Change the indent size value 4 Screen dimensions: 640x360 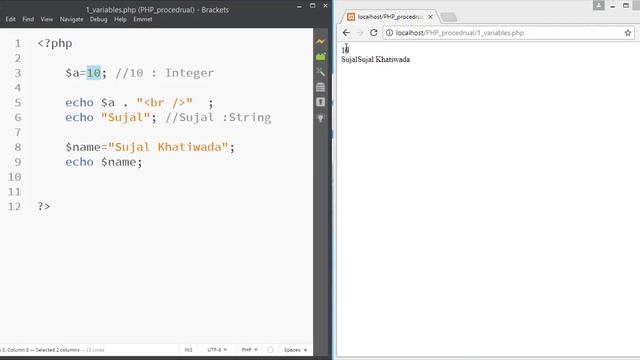[305, 350]
